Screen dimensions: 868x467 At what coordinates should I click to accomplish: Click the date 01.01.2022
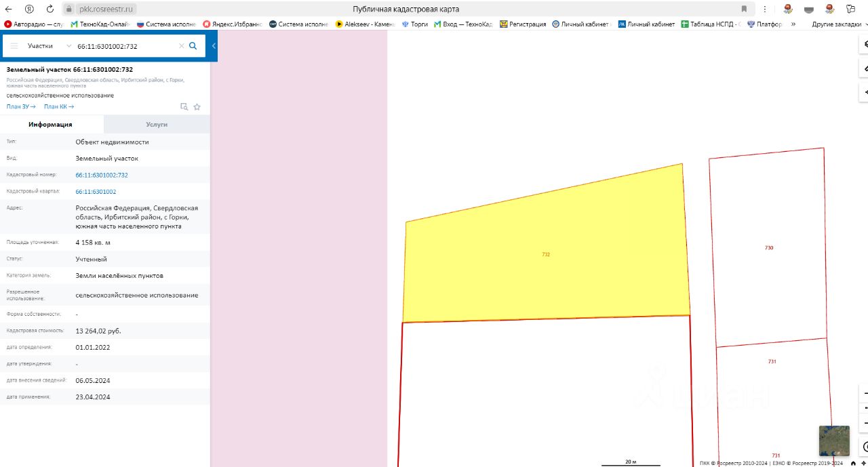coord(93,347)
